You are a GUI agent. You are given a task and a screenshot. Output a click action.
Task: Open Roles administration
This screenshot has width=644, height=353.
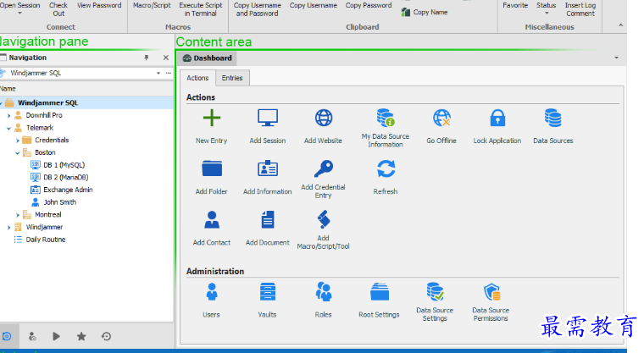323,292
